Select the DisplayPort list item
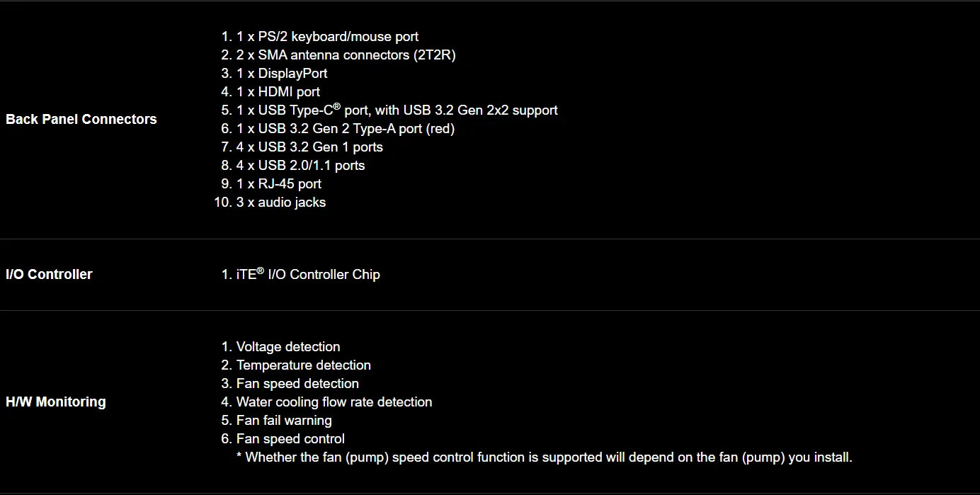This screenshot has height=495, width=980. (282, 74)
